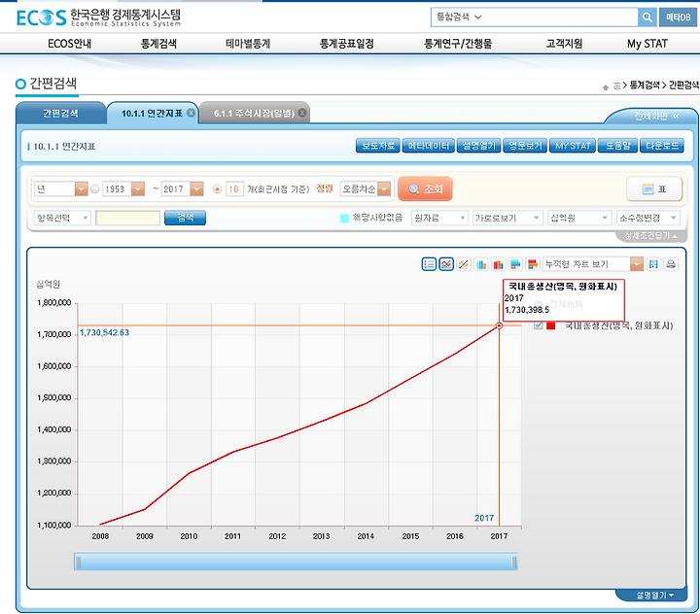Open the 고객지원 menu
700x614 pixels.
click(564, 44)
